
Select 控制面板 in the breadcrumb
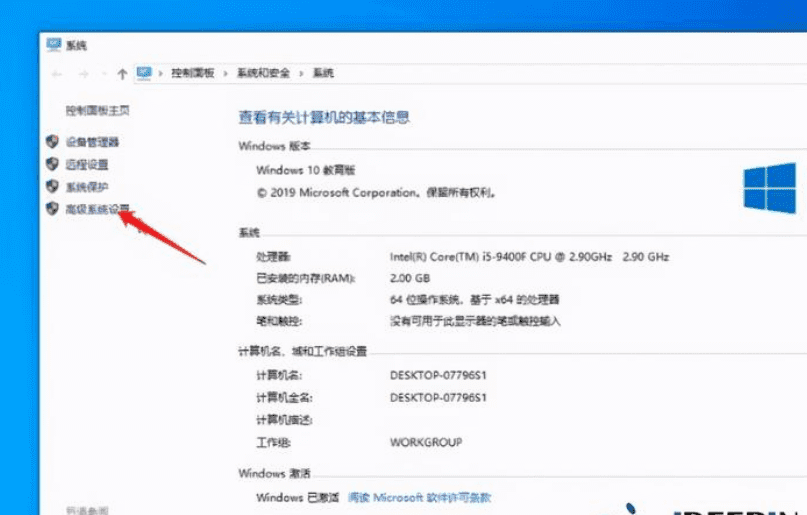pos(192,73)
